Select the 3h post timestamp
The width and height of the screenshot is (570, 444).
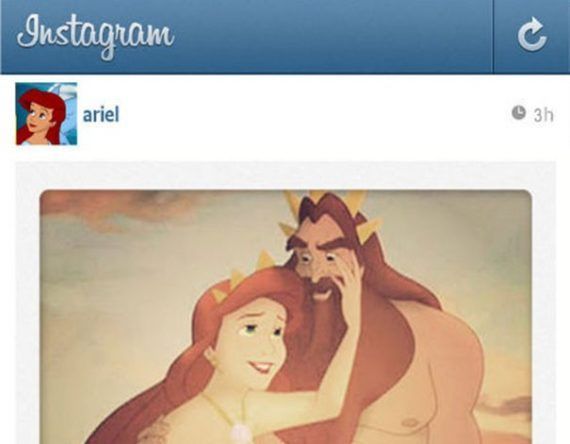pyautogui.click(x=543, y=115)
